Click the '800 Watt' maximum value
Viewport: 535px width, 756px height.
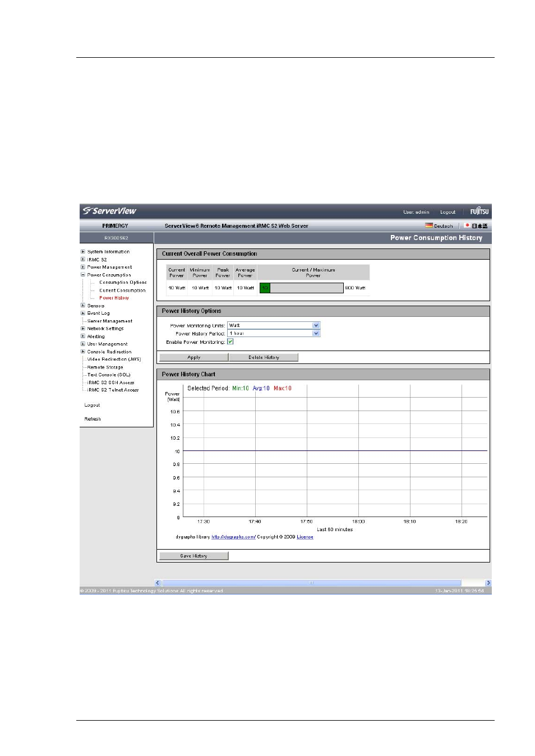(355, 288)
